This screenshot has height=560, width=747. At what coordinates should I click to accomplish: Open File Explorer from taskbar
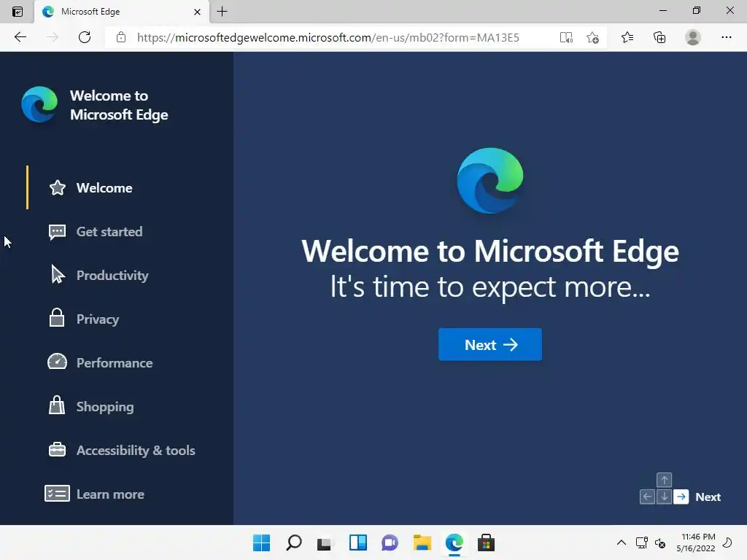(422, 542)
